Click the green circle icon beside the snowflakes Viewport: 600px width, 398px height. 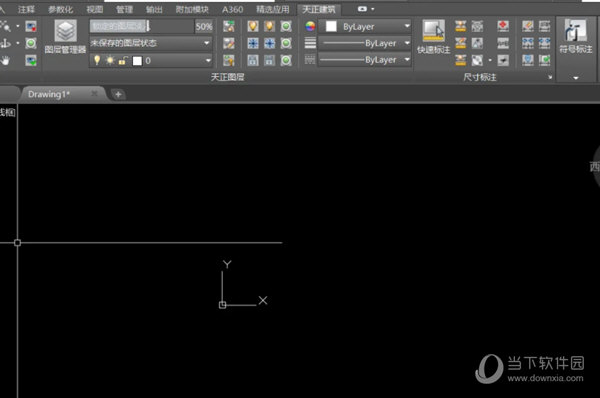286,43
